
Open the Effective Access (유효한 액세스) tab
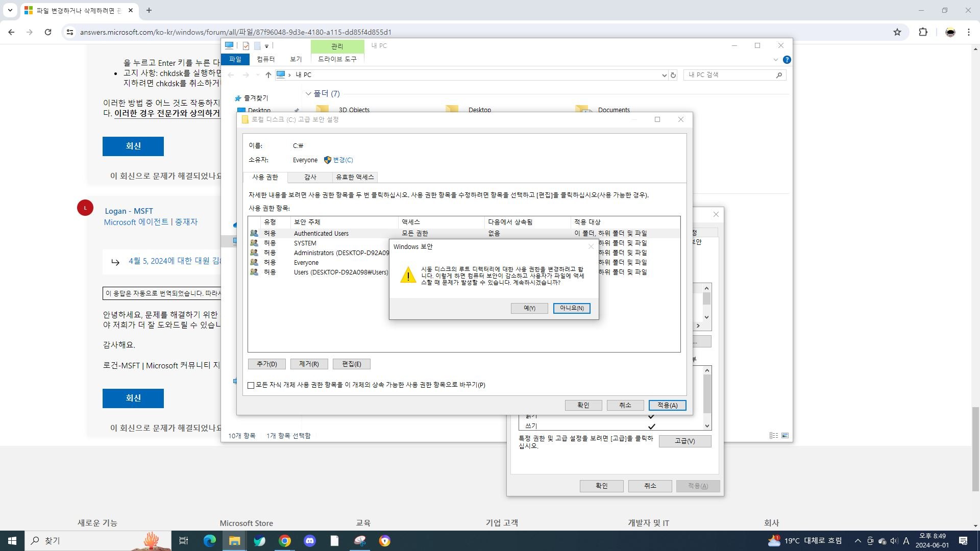pos(355,177)
